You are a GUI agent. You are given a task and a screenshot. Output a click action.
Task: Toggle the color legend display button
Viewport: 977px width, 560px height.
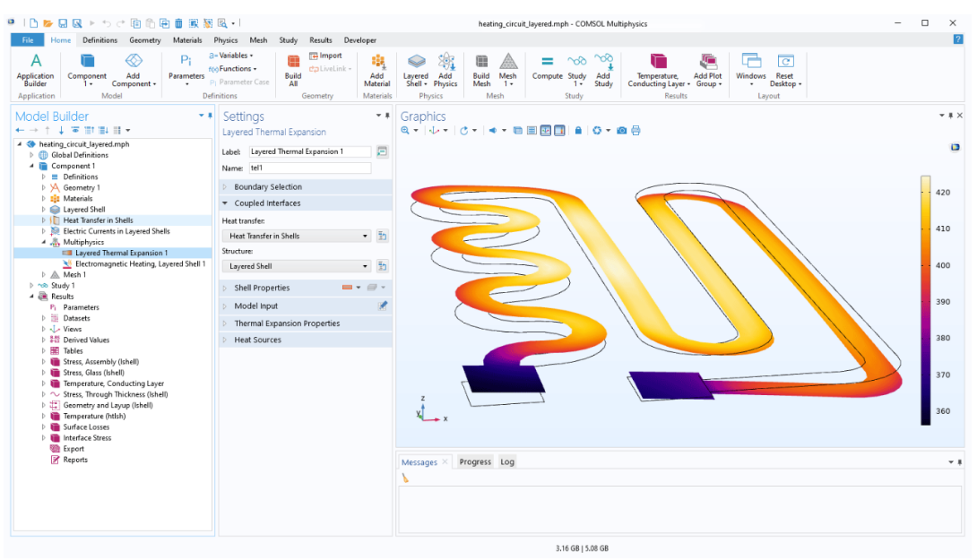[x=559, y=130]
